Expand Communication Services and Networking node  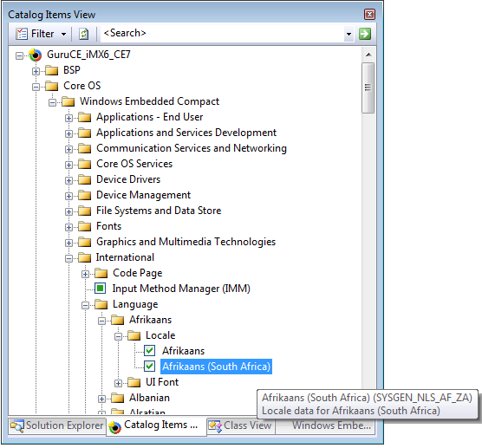tap(68, 149)
